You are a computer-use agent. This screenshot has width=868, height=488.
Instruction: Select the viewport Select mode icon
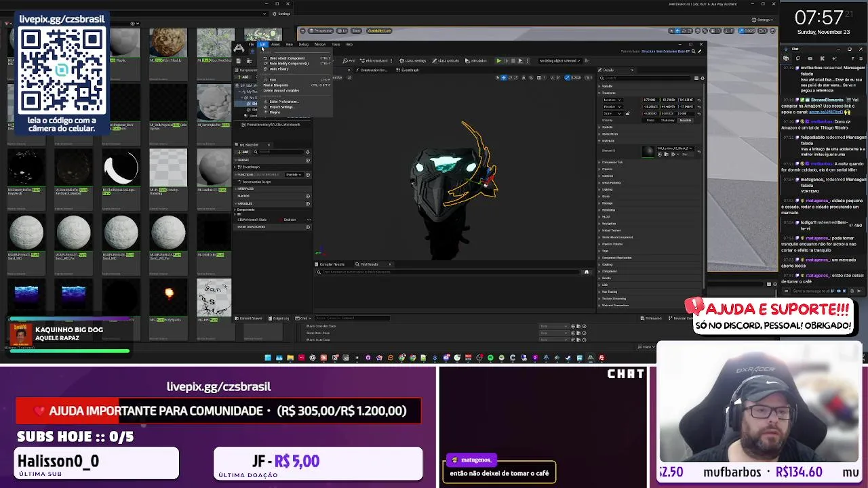(498, 77)
